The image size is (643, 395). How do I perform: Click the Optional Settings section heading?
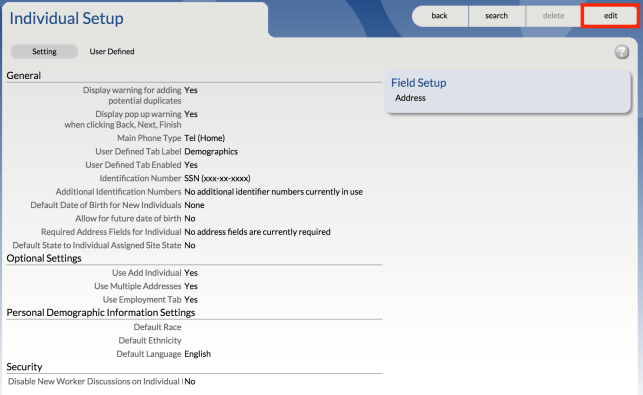(44, 258)
